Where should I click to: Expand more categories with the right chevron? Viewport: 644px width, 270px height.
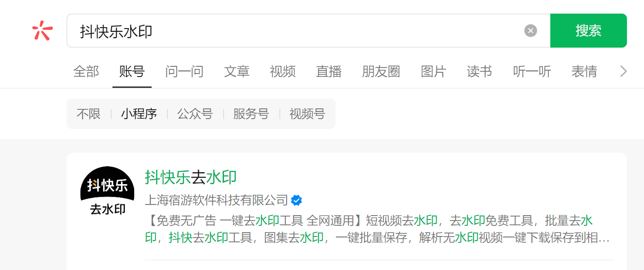[623, 71]
